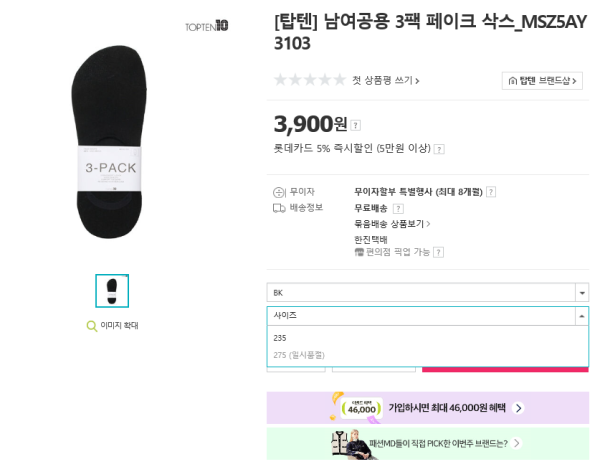This screenshot has width=600, height=472.
Task: Click the TOPTEN10 brand logo
Action: pos(207,26)
